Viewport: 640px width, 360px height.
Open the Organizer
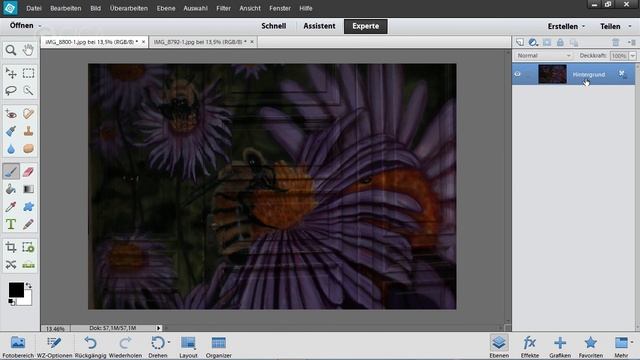[218, 347]
